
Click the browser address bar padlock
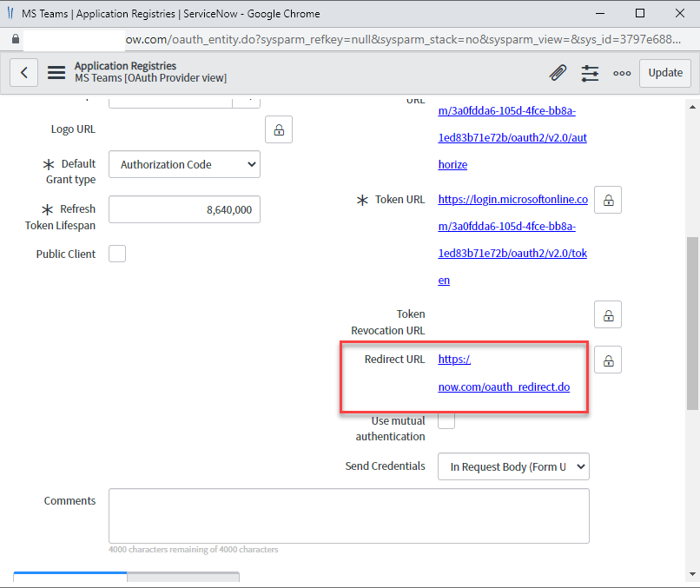[x=14, y=38]
